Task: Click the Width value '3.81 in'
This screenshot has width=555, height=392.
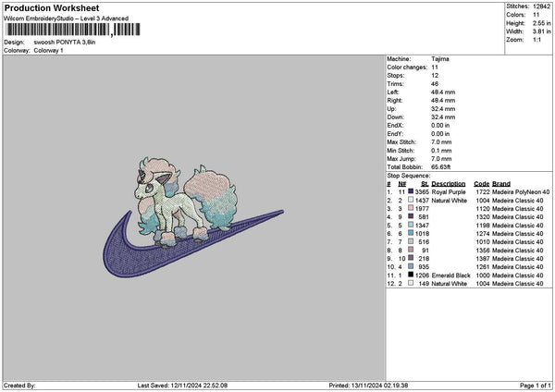Action: (x=541, y=31)
